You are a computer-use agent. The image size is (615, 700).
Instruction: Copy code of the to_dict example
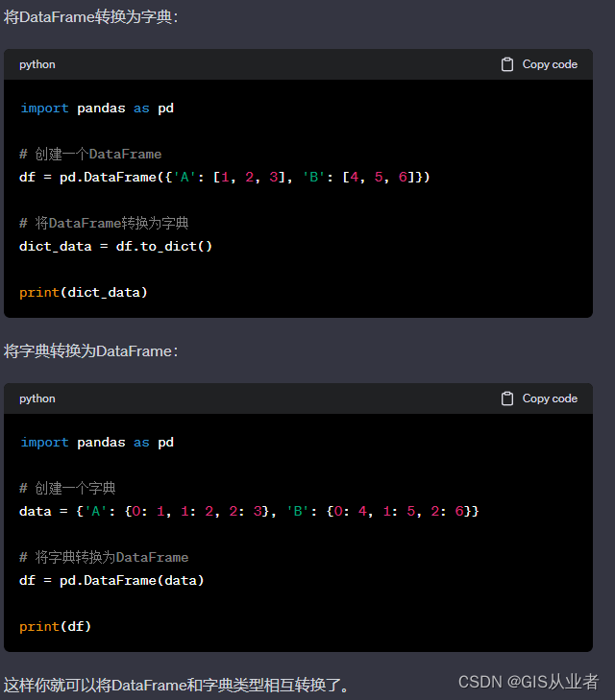(x=539, y=64)
